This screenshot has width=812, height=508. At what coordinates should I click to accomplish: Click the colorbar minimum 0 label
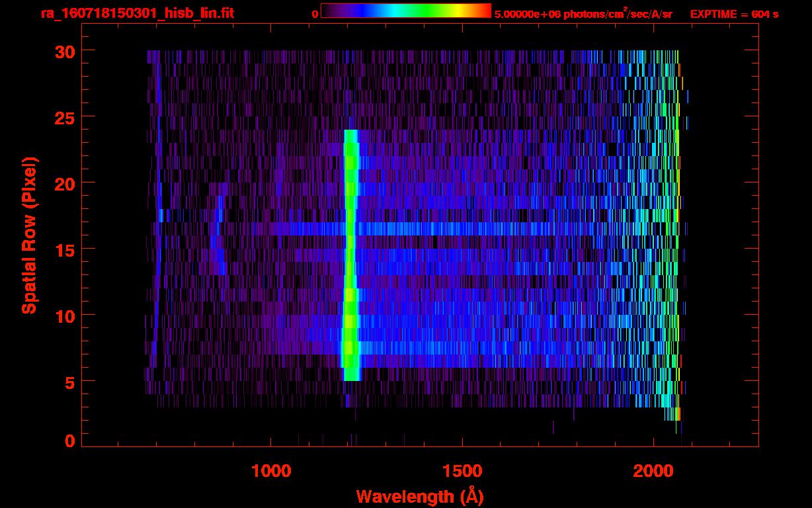(315, 14)
